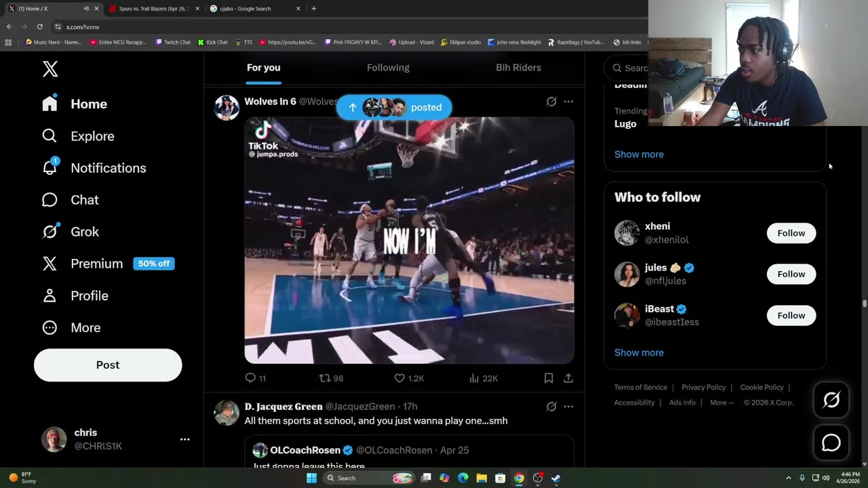Play the Wolves In 6 TikTok basketball video
Screen dimensions: 868x488
tap(409, 241)
